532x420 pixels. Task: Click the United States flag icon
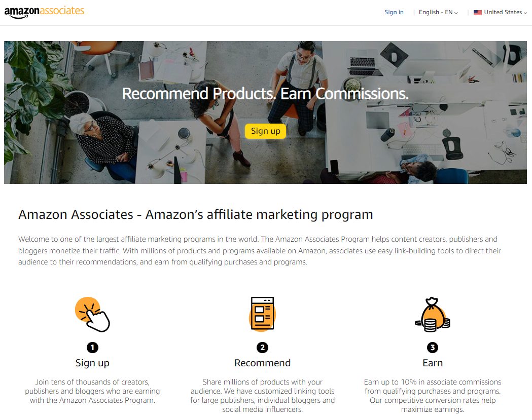pyautogui.click(x=478, y=13)
